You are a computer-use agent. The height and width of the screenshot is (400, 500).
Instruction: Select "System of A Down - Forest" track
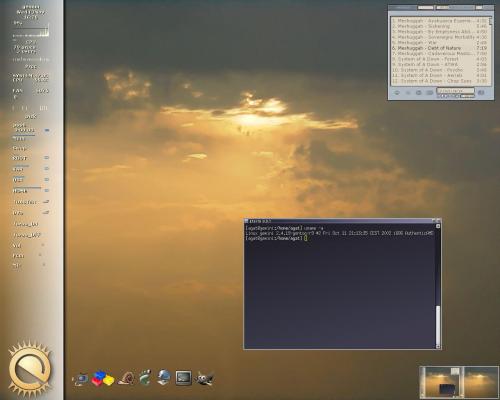[439, 59]
